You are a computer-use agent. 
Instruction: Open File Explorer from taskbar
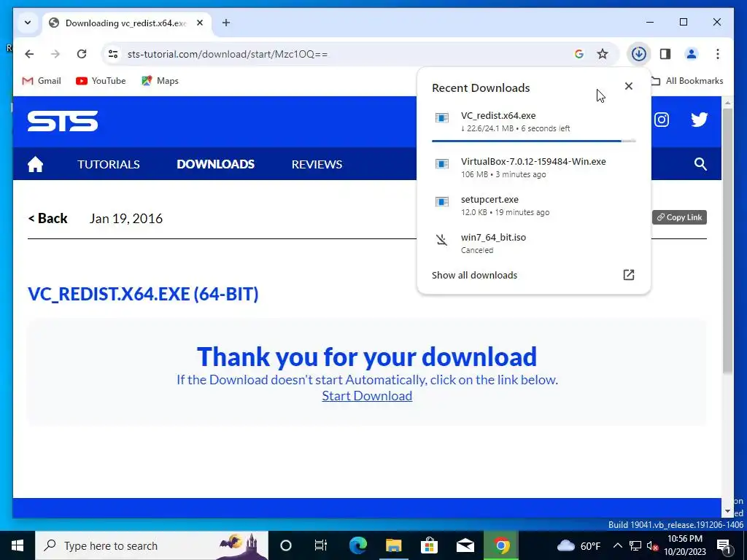[x=393, y=545]
